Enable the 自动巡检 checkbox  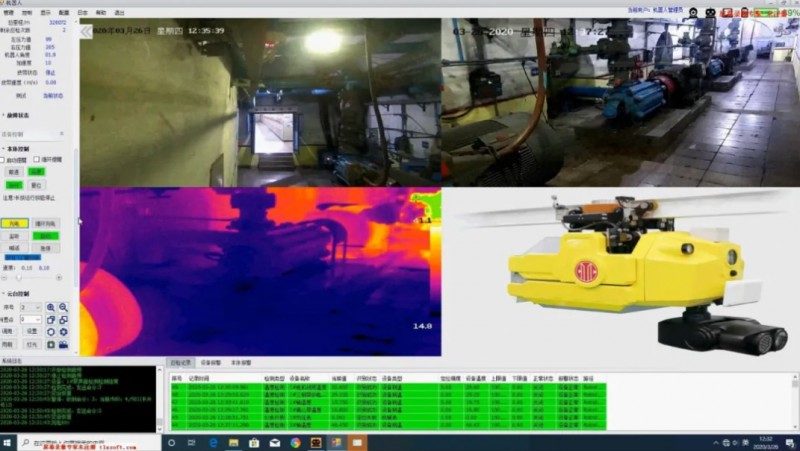coord(2,160)
